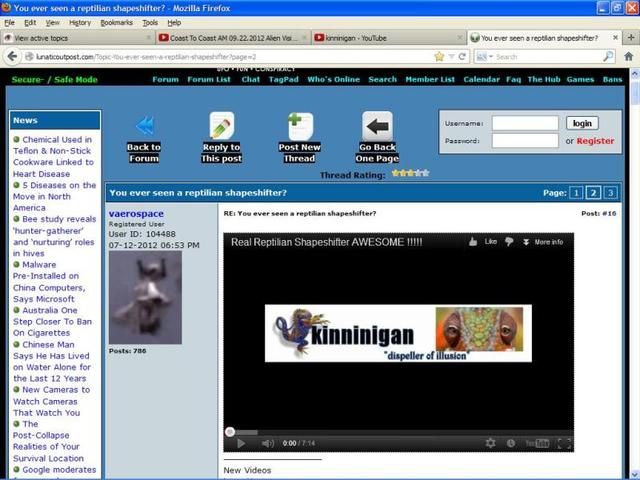Switch to the View active topics tab
The width and height of the screenshot is (640, 480).
[x=78, y=38]
